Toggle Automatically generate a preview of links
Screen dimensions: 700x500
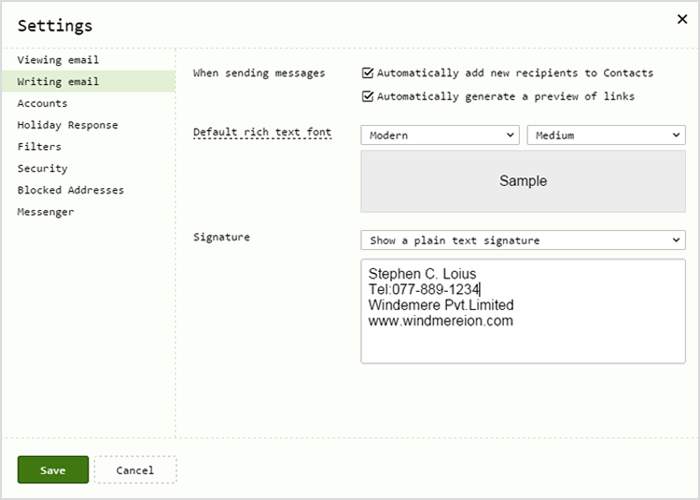click(x=367, y=96)
